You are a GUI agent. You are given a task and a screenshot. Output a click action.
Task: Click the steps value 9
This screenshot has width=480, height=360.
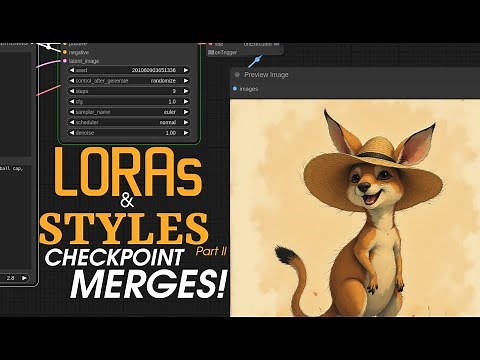coord(174,91)
